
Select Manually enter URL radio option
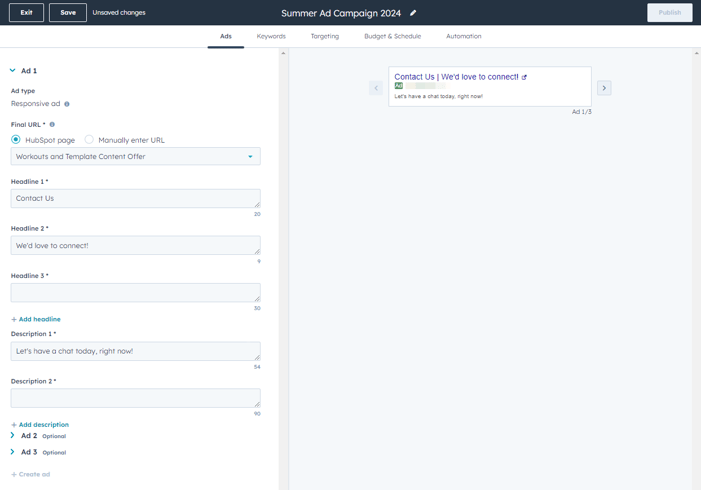tap(89, 140)
